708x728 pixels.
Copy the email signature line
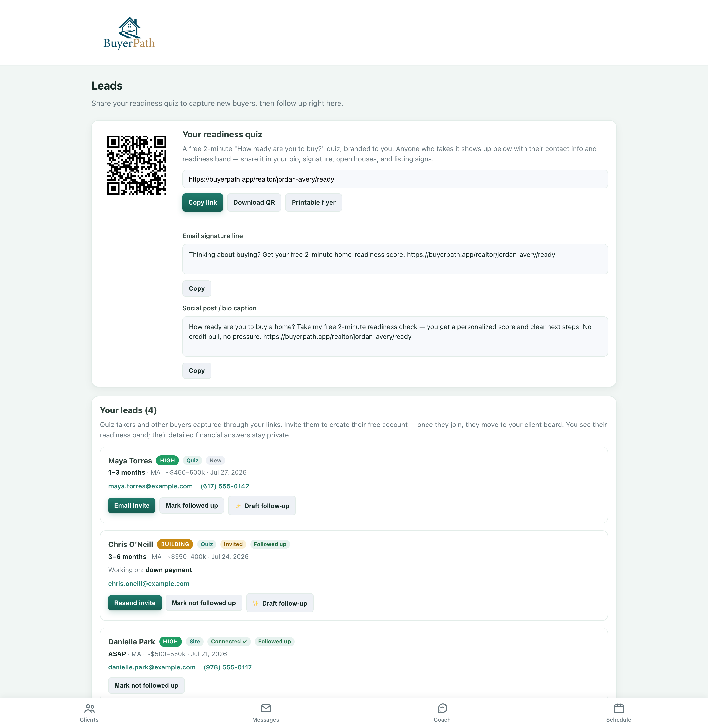click(197, 289)
